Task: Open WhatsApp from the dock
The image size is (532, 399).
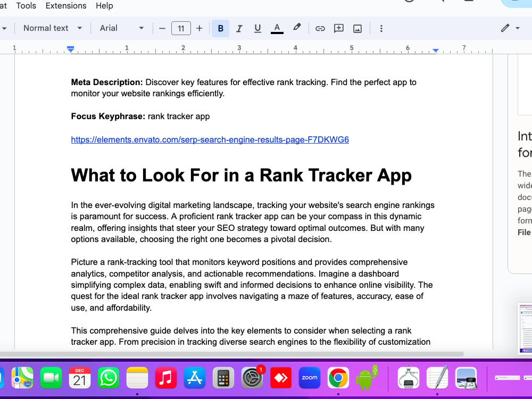Action: (109, 378)
